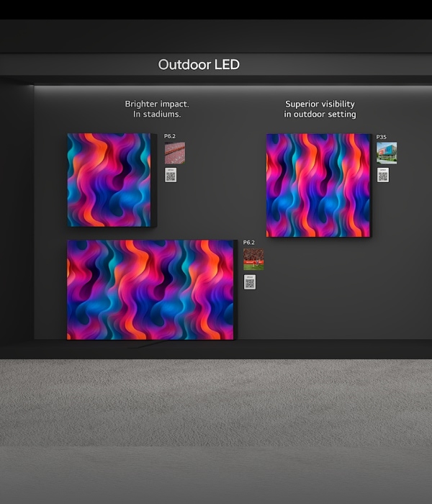This screenshot has width=432, height=504.
Task: Select the top-left square LED display
Action: (x=108, y=180)
